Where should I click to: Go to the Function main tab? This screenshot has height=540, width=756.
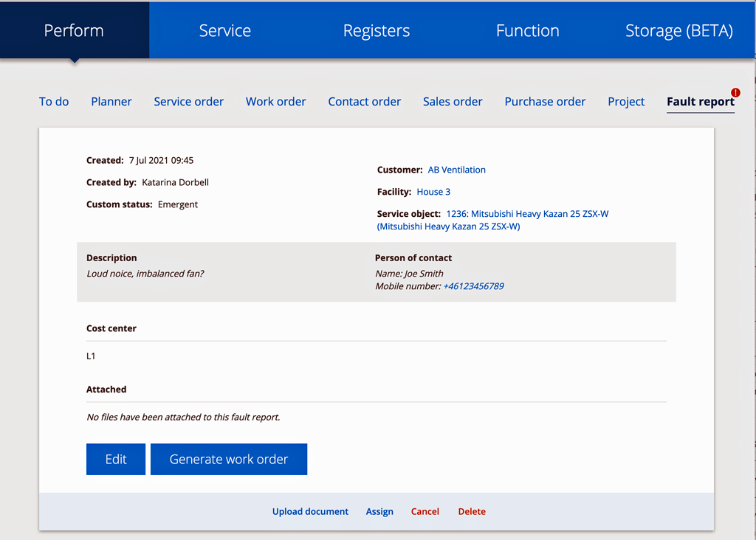[527, 30]
